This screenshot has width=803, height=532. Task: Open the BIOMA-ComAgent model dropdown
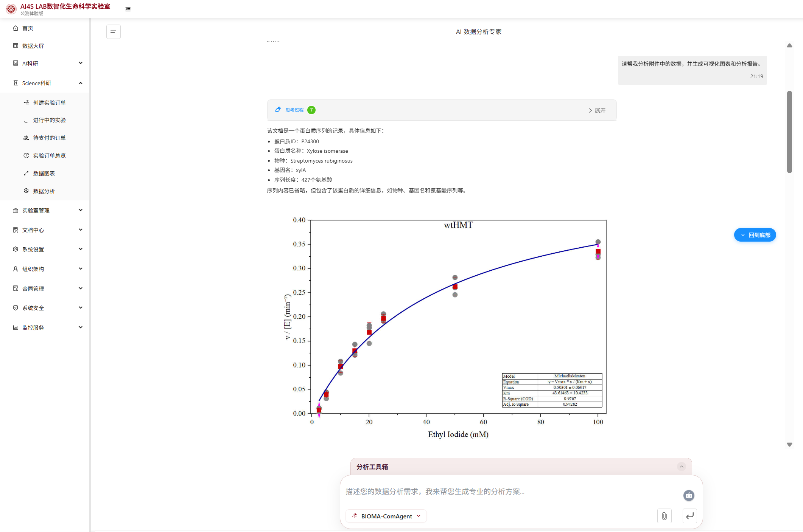pyautogui.click(x=386, y=516)
